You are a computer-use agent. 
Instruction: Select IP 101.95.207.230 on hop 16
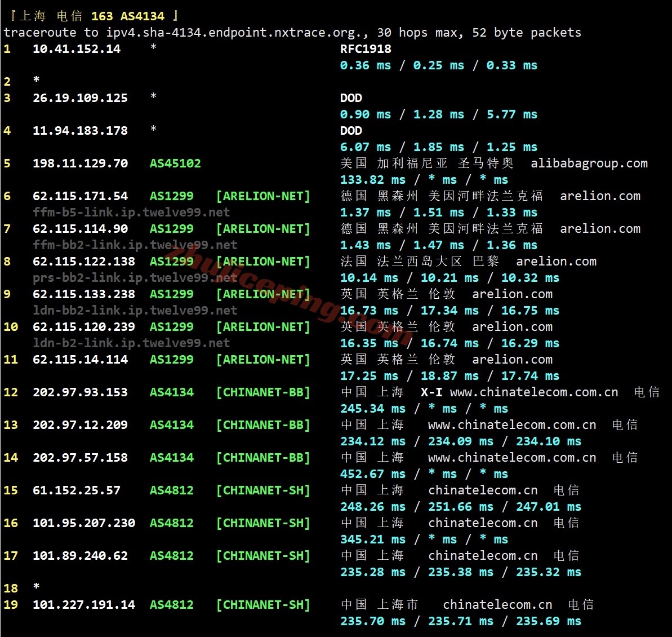[x=84, y=523]
